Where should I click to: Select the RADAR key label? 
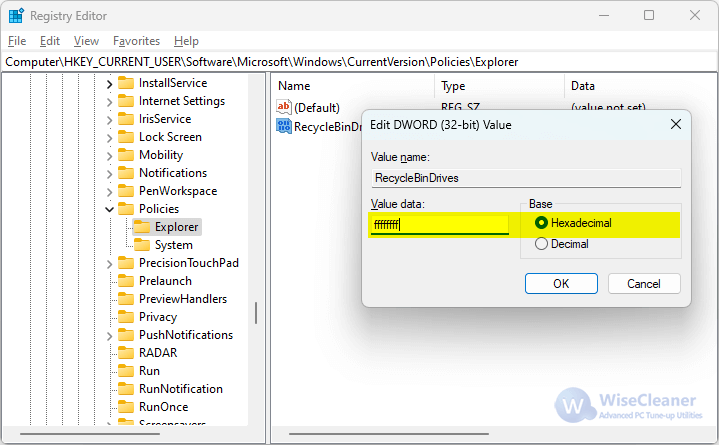coord(158,353)
